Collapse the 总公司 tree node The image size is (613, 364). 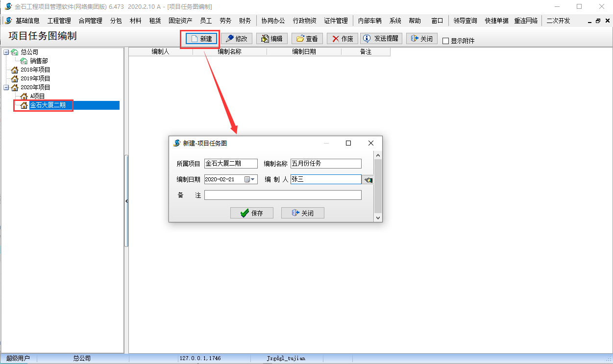[6, 52]
